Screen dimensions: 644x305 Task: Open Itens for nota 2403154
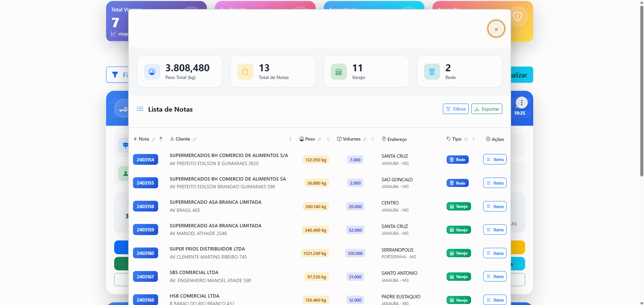tap(495, 159)
